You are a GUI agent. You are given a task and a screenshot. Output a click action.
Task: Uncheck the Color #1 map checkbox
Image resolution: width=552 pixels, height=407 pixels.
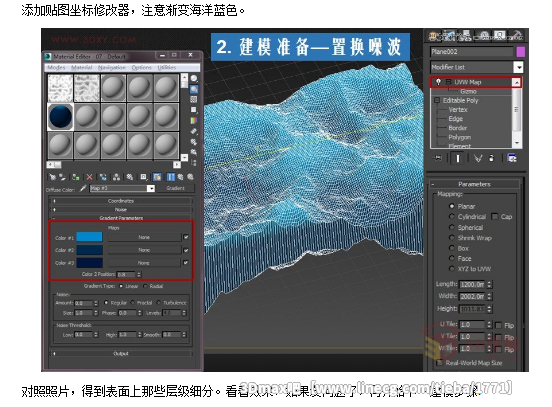[186, 237]
